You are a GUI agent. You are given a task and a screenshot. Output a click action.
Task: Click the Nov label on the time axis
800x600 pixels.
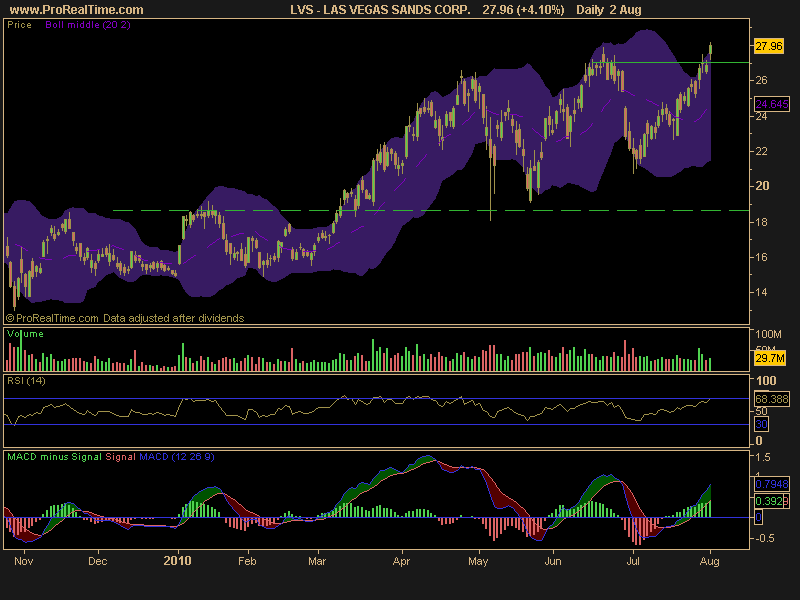point(23,561)
